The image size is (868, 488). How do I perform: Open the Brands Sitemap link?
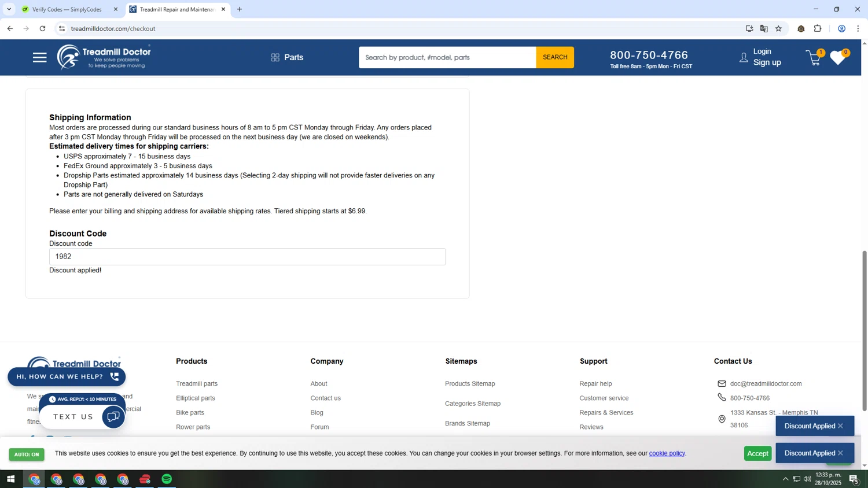pyautogui.click(x=468, y=424)
